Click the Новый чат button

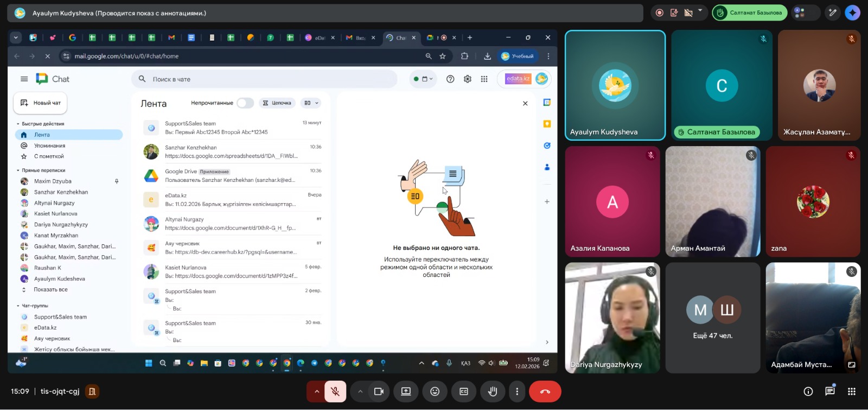tap(41, 103)
